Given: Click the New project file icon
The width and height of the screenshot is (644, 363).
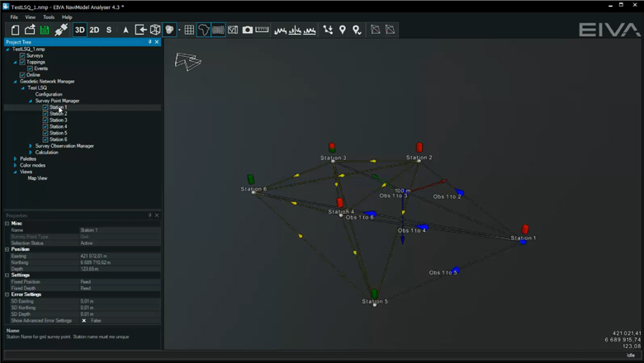Looking at the screenshot, I should click(x=15, y=30).
